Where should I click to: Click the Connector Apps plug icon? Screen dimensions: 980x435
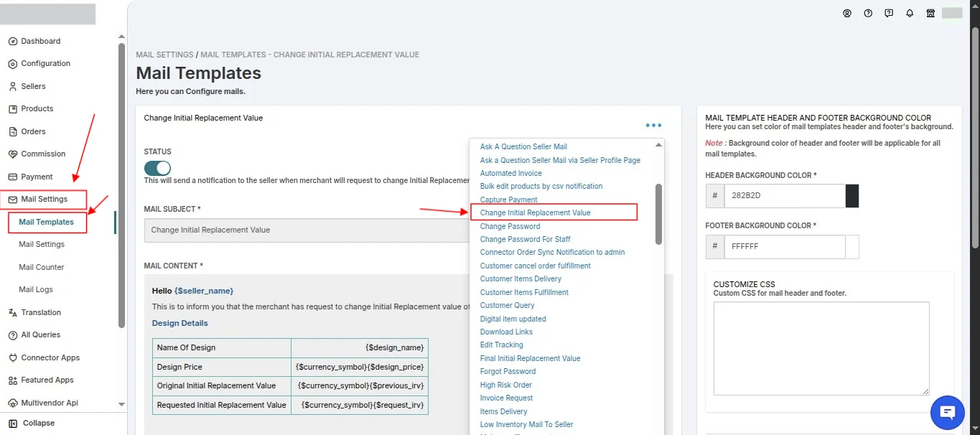click(13, 358)
